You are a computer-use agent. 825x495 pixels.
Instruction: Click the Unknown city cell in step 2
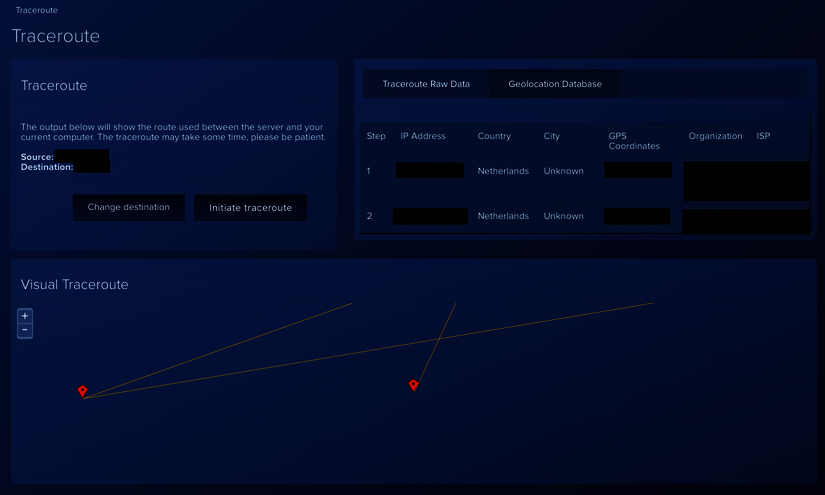[x=563, y=216]
